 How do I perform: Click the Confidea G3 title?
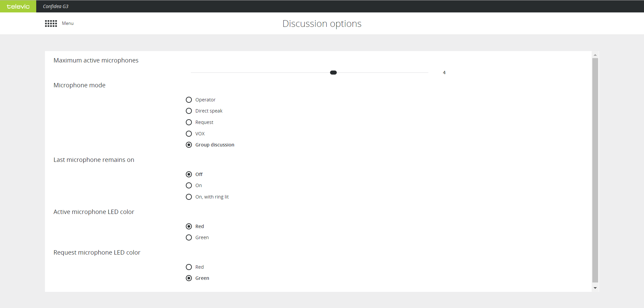click(56, 6)
